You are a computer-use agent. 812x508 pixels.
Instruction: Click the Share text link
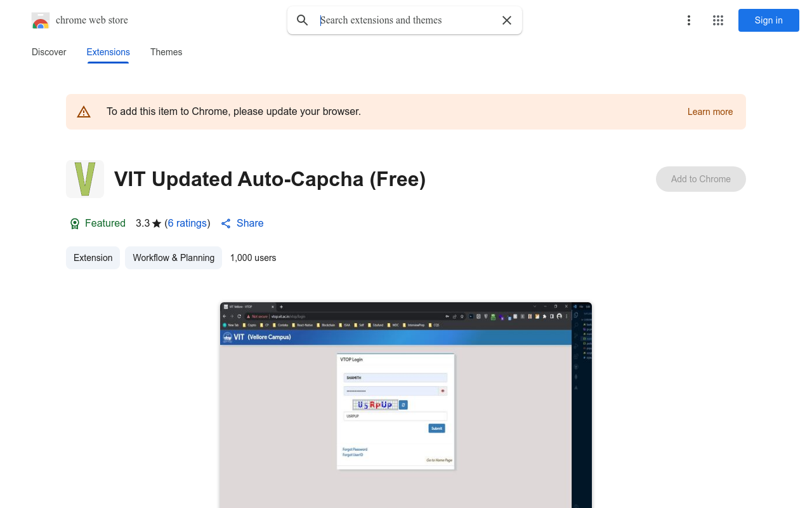coord(250,224)
